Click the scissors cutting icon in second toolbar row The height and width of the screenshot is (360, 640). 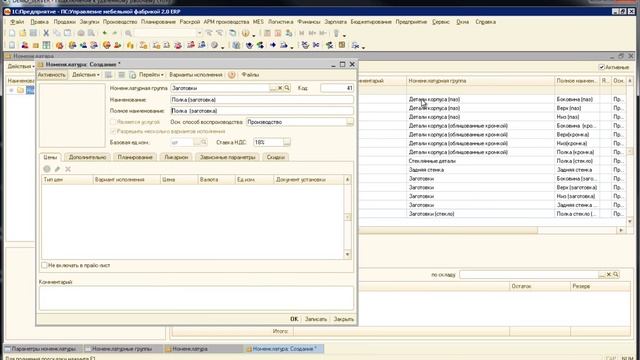pos(316,45)
